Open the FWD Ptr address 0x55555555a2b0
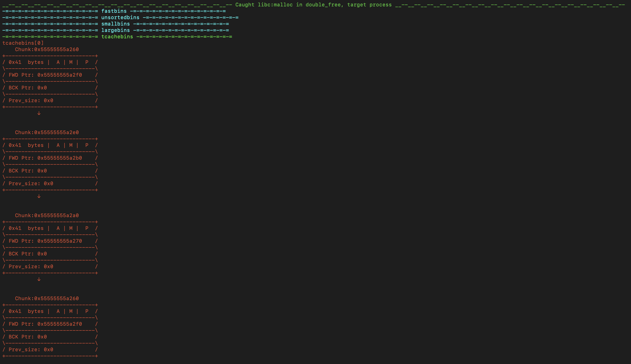The width and height of the screenshot is (631, 364). (60, 158)
